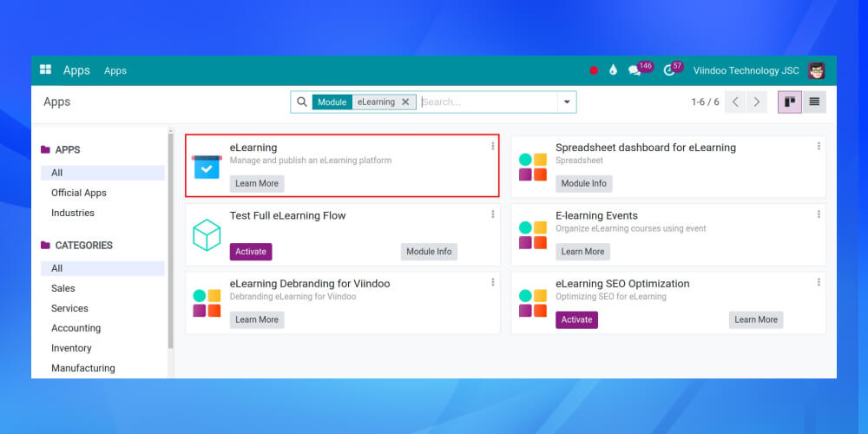Open options menu on Spreadsheet dashboard card
This screenshot has height=434, width=868.
coord(819,146)
